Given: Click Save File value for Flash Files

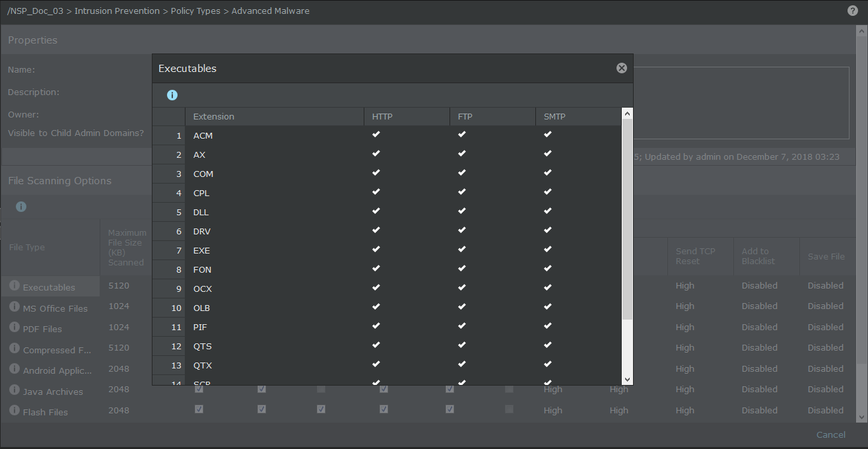Looking at the screenshot, I should [x=825, y=410].
